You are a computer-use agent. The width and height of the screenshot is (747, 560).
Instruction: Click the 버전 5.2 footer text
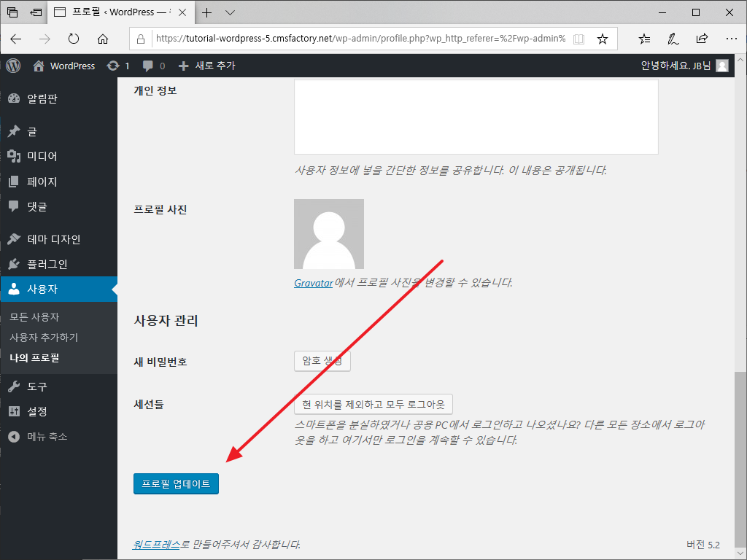pos(703,545)
